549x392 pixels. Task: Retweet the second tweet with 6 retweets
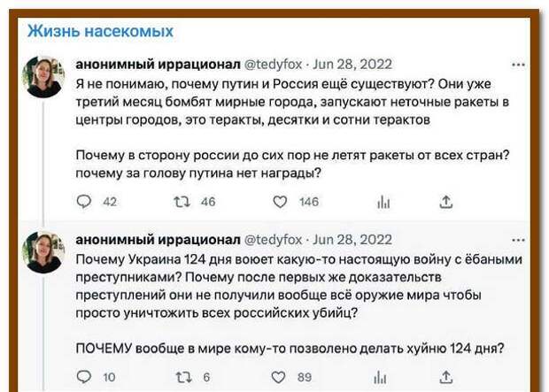coord(182,377)
